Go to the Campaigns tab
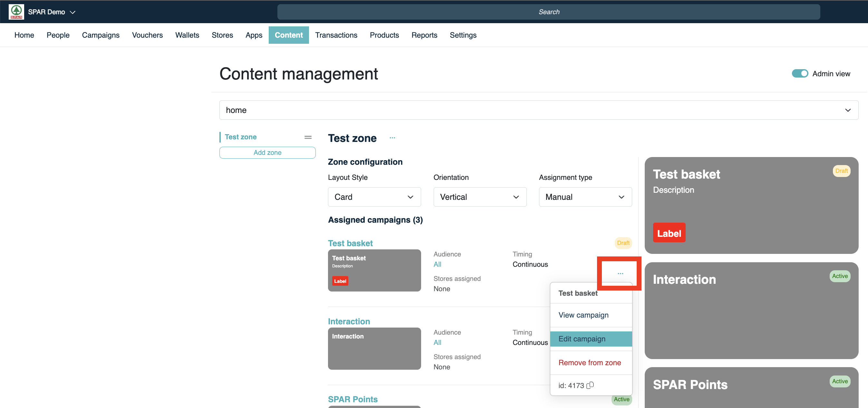The width and height of the screenshot is (868, 408). point(101,35)
